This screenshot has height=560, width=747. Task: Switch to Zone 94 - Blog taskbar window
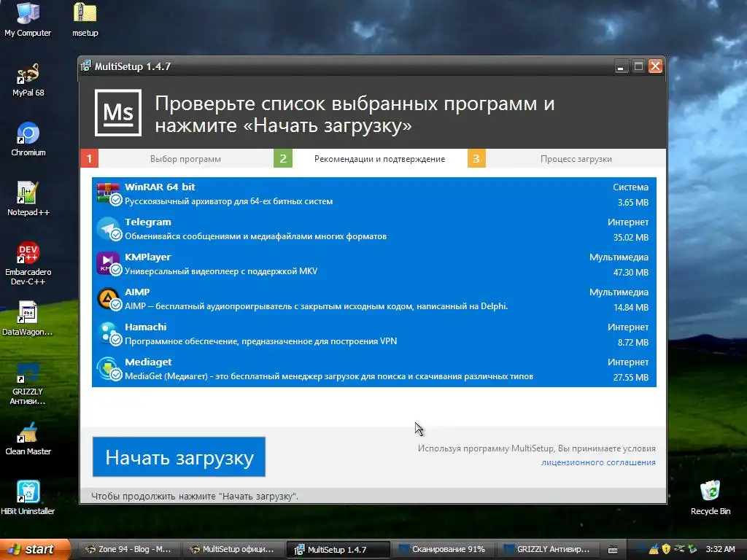129,549
